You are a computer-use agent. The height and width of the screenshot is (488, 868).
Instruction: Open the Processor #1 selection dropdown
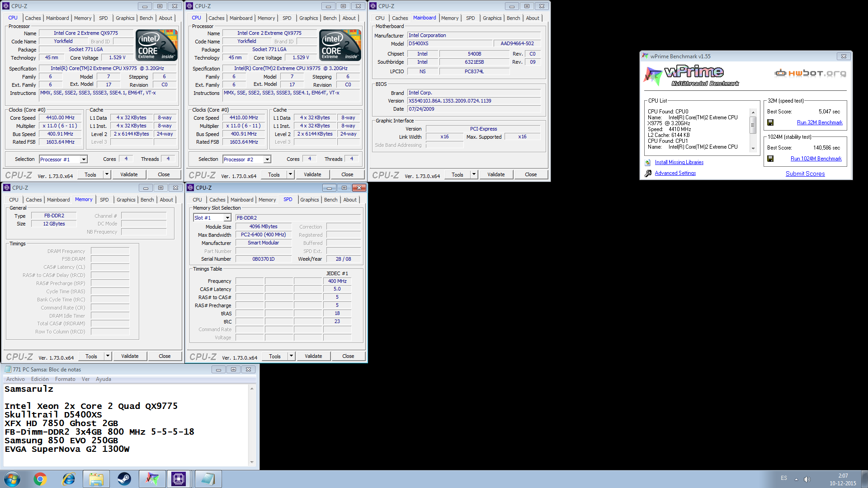point(84,160)
